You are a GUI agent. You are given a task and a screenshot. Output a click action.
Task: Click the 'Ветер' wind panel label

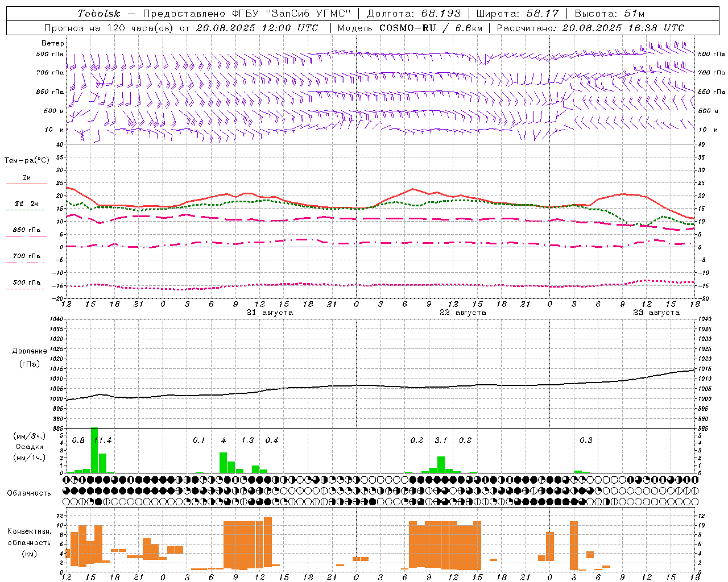[x=53, y=43]
